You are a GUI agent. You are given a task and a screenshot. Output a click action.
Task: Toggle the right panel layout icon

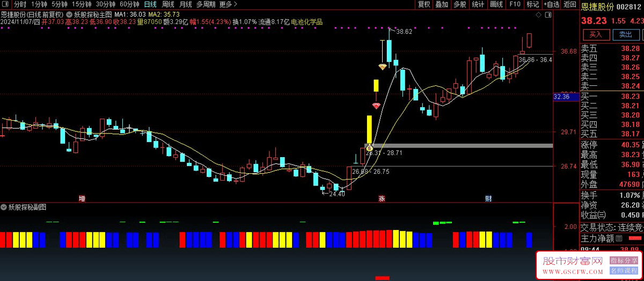[x=549, y=15]
